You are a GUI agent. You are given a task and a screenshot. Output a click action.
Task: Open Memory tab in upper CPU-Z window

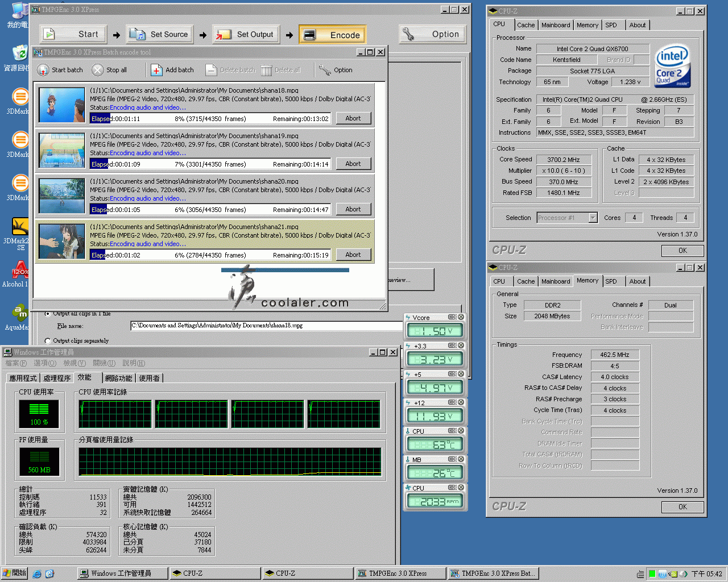point(588,25)
